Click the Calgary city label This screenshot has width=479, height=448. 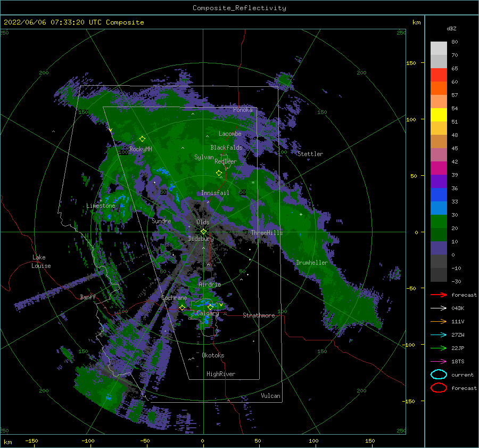pos(208,313)
